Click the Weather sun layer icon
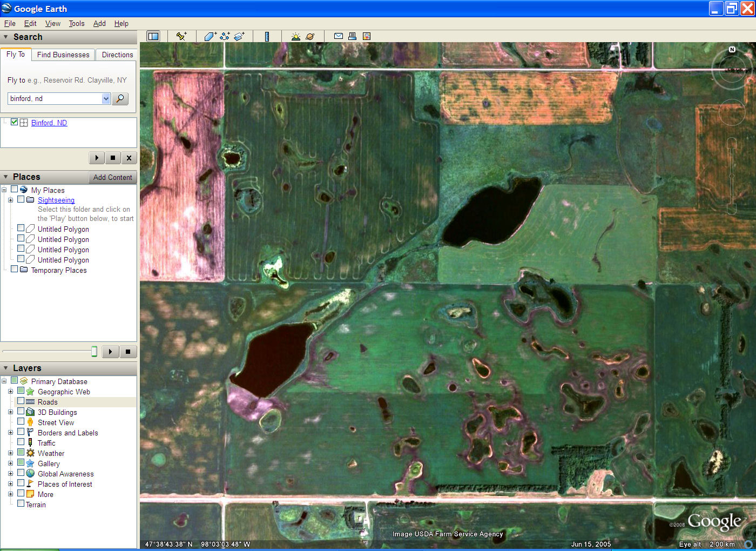The image size is (756, 551). [30, 453]
